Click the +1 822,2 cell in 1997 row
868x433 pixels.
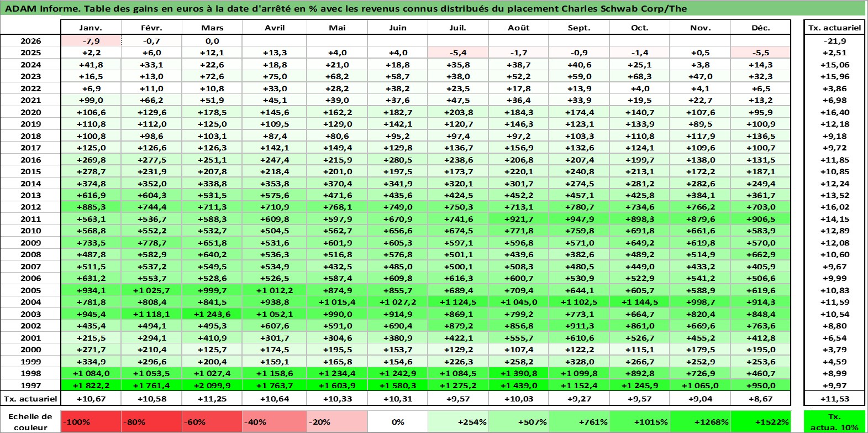[91, 385]
